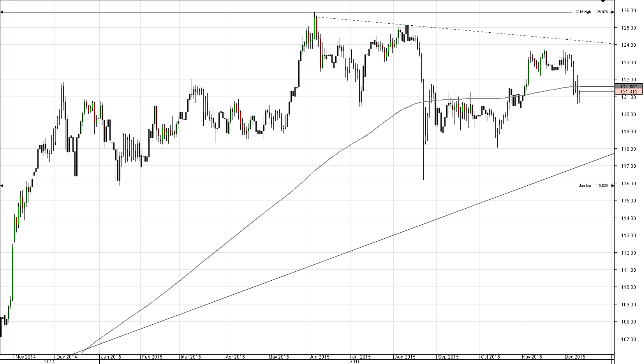Viewport: 643px width, 364px height.
Task: Click the 119.00 price axis label
Action: pyautogui.click(x=629, y=132)
